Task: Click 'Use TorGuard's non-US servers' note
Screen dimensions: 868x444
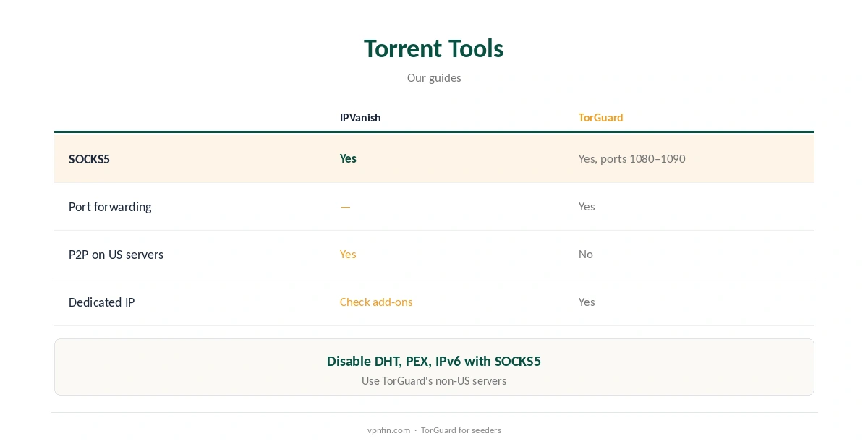Action: coord(434,381)
